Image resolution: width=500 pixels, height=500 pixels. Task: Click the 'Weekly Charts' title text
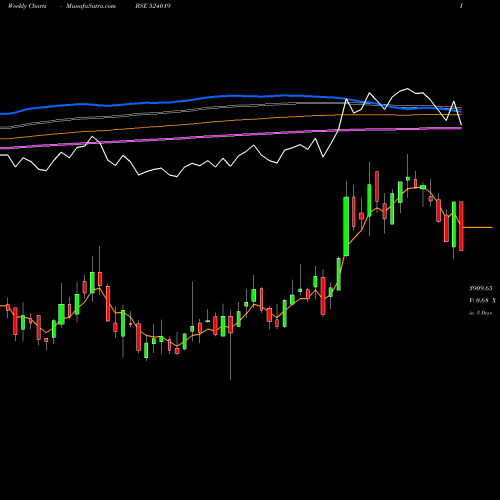click(27, 6)
